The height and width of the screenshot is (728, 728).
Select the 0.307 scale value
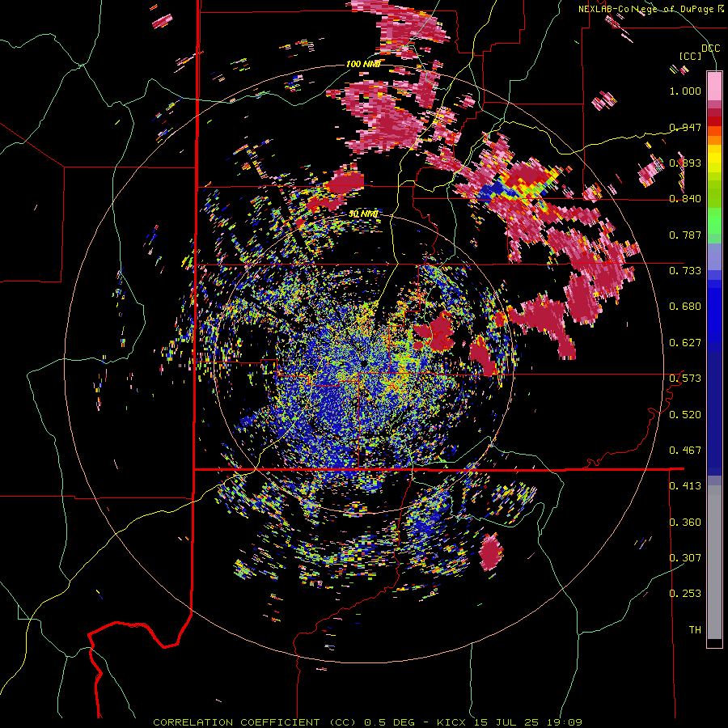click(685, 558)
